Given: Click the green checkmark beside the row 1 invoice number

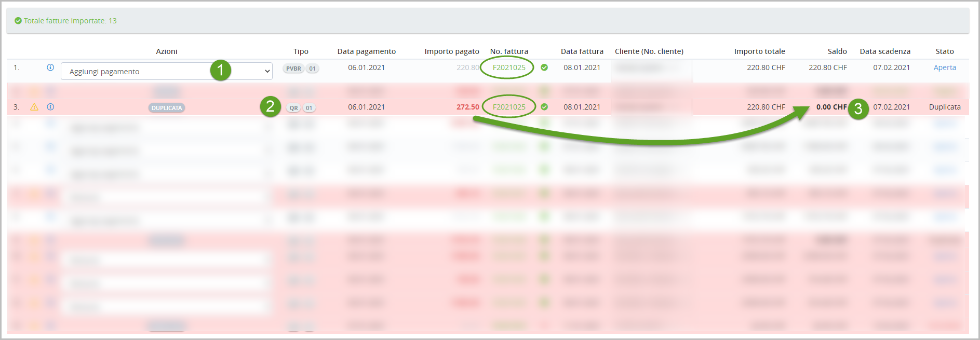Looking at the screenshot, I should (x=544, y=67).
